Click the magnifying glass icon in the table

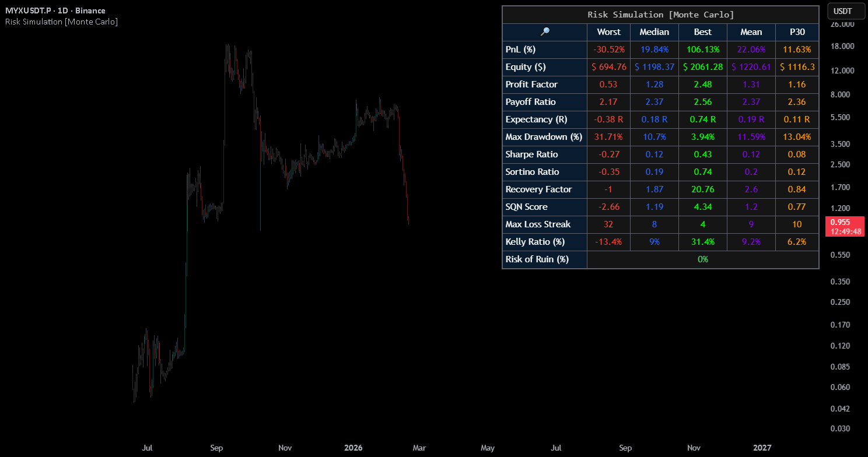(545, 32)
